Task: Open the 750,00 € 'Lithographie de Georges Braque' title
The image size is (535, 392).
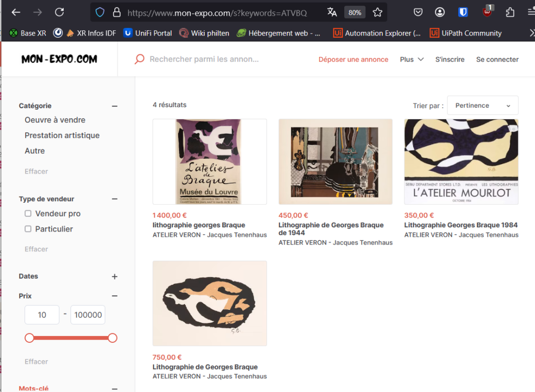Action: click(x=205, y=367)
